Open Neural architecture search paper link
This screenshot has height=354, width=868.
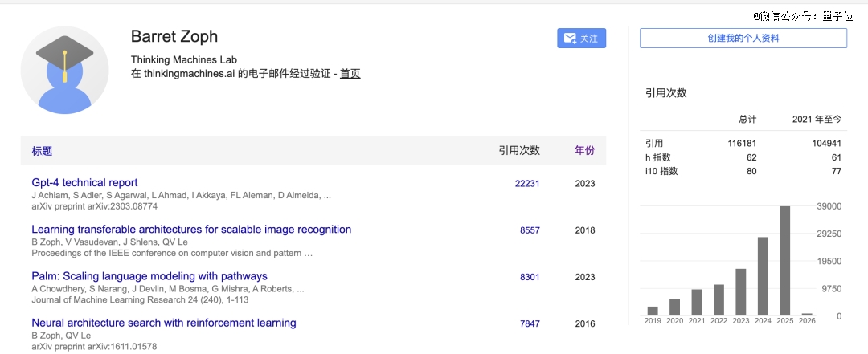point(164,323)
